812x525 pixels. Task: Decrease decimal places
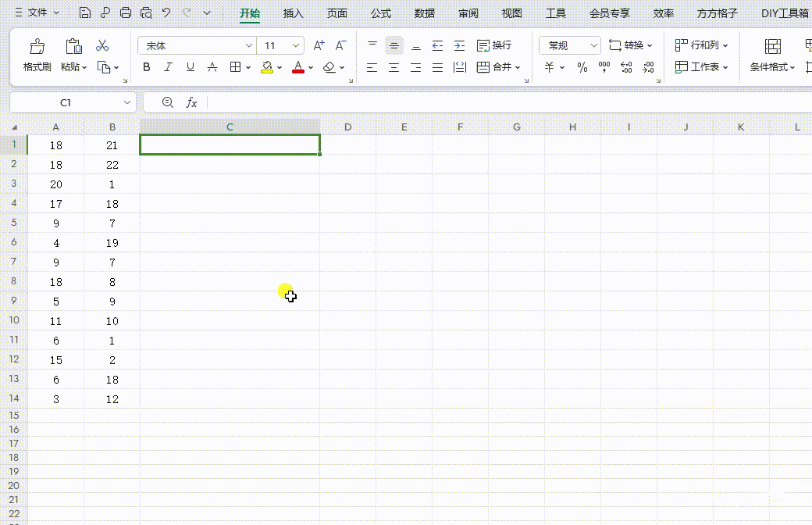pyautogui.click(x=648, y=67)
